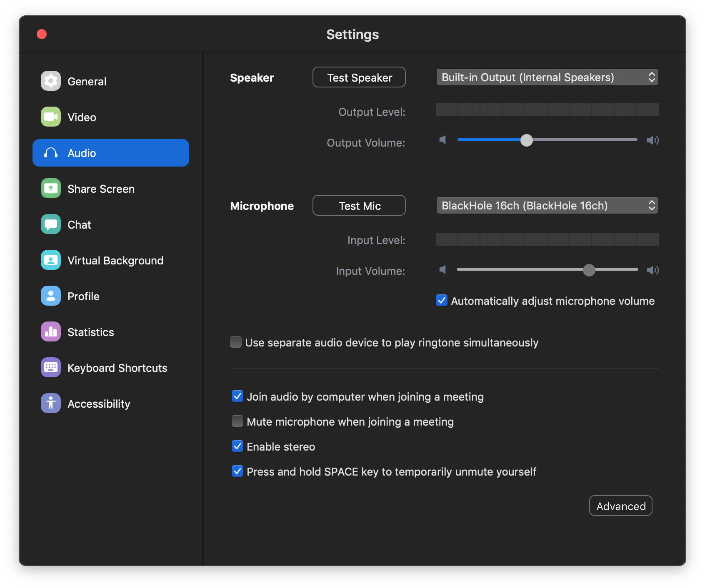
Task: Expand the Microphone device dropdown
Action: tap(547, 206)
